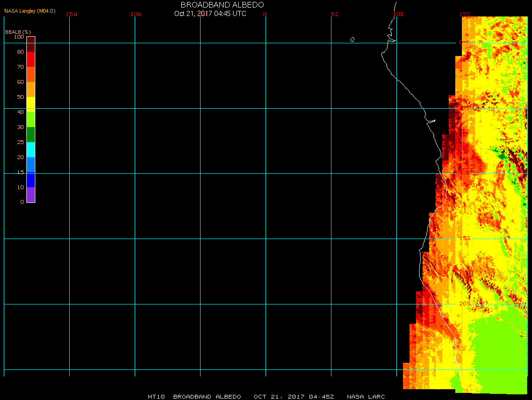This screenshot has height=400, width=532.
Task: Click the dark maroon 80-100% legend swatch
Action: [31, 44]
